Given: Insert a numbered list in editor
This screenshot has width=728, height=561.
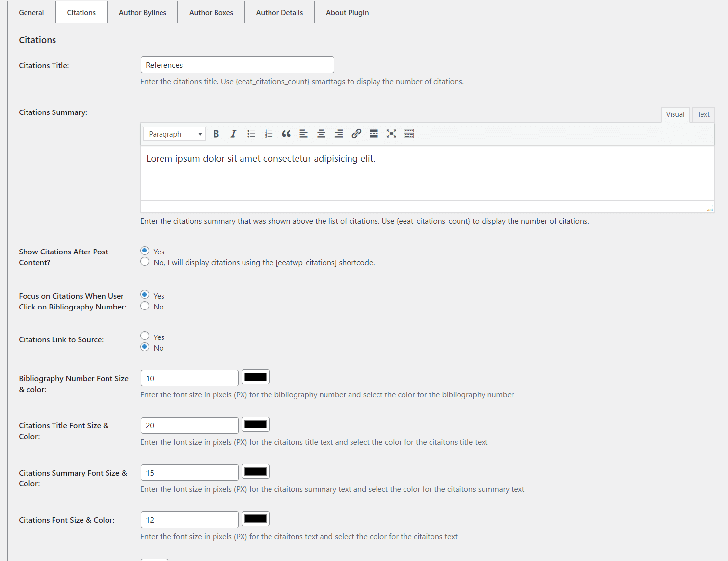Looking at the screenshot, I should pos(269,134).
